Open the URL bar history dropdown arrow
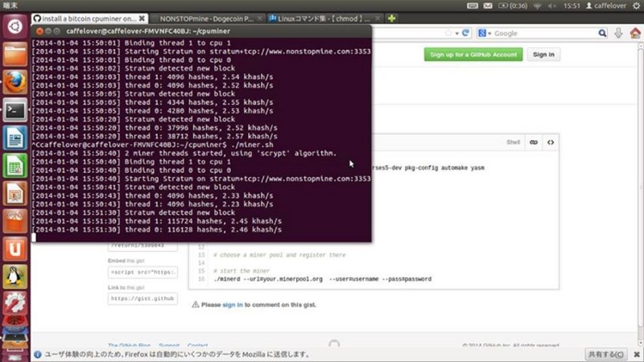This screenshot has width=644, height=362. pyautogui.click(x=456, y=34)
